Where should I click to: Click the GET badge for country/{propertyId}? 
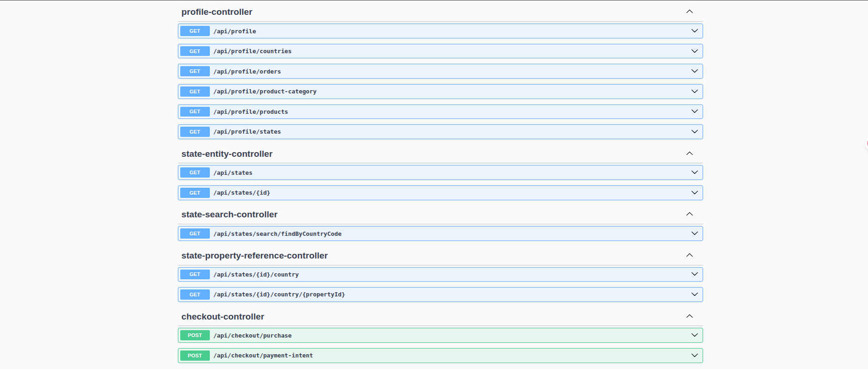[195, 295]
